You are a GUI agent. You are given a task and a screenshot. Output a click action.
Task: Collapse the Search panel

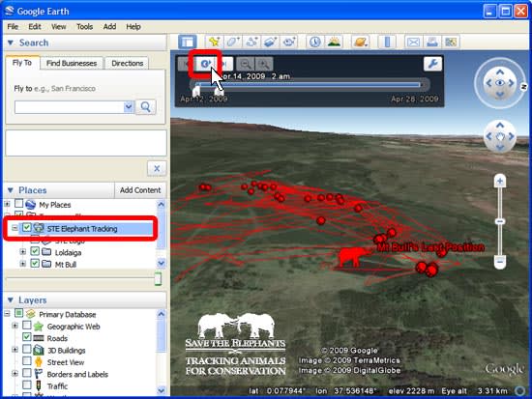11,43
